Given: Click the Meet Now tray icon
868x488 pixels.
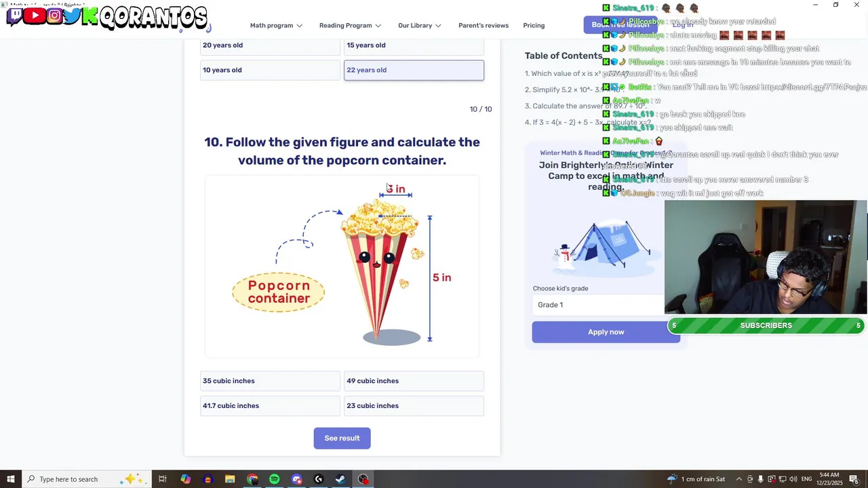Looking at the screenshot, I should [750, 479].
